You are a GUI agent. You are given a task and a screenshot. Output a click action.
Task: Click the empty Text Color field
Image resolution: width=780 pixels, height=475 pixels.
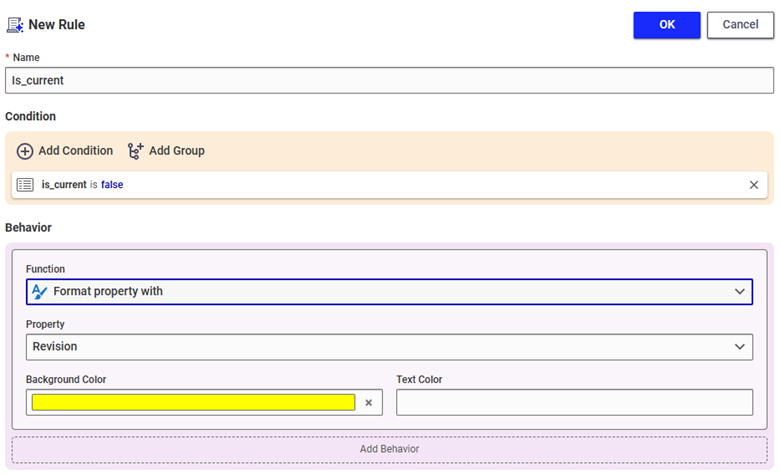point(574,403)
